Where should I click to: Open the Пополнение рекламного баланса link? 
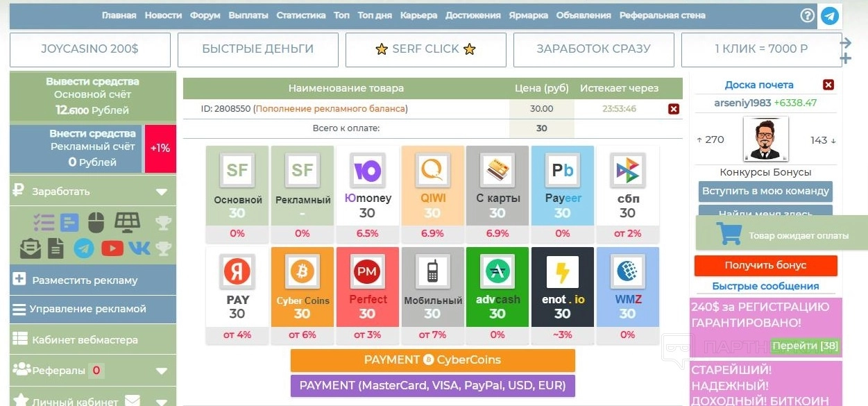click(x=331, y=109)
